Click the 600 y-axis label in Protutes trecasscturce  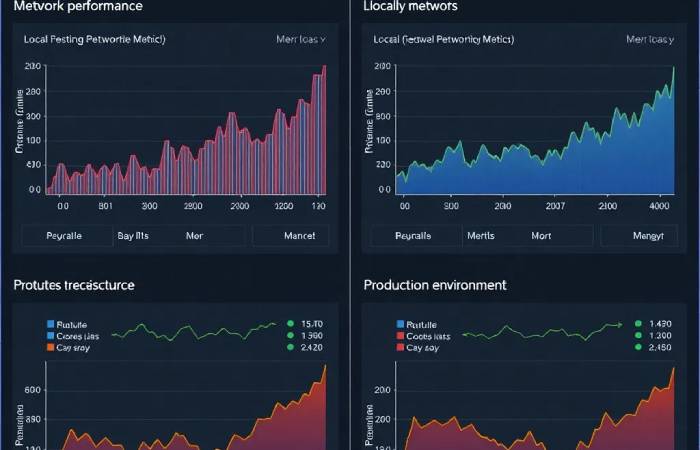34,390
